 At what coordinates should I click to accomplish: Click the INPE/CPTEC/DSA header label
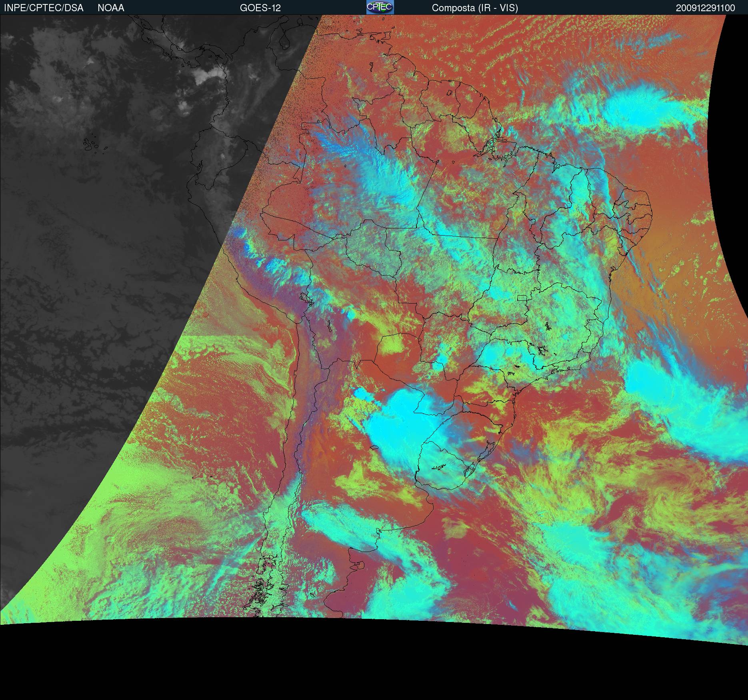(x=44, y=8)
